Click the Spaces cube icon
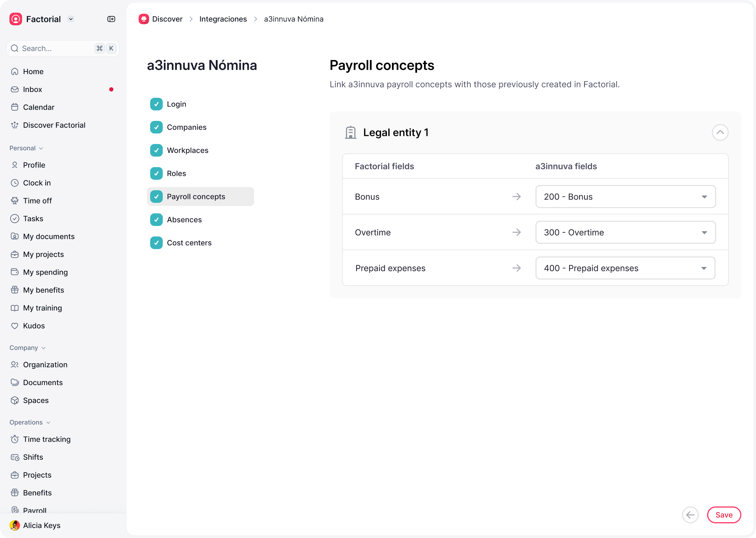 point(15,400)
